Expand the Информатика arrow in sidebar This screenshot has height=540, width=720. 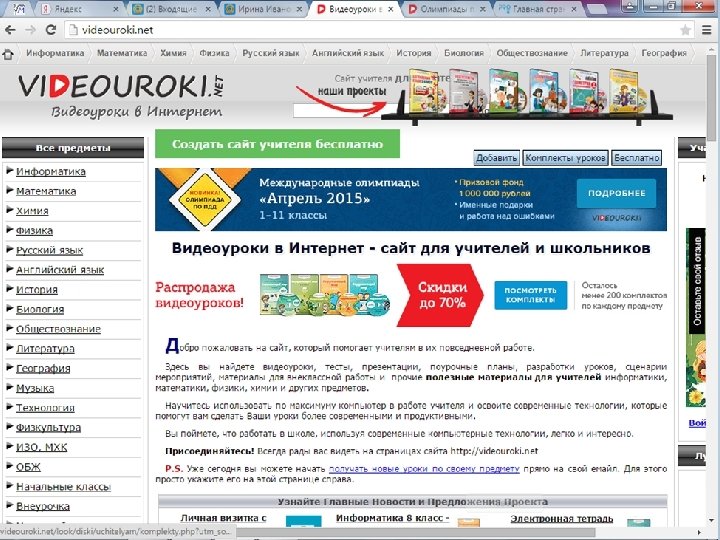(x=10, y=171)
